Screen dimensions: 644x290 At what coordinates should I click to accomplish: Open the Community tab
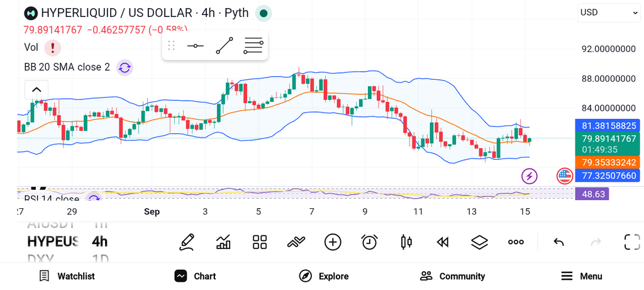point(452,276)
